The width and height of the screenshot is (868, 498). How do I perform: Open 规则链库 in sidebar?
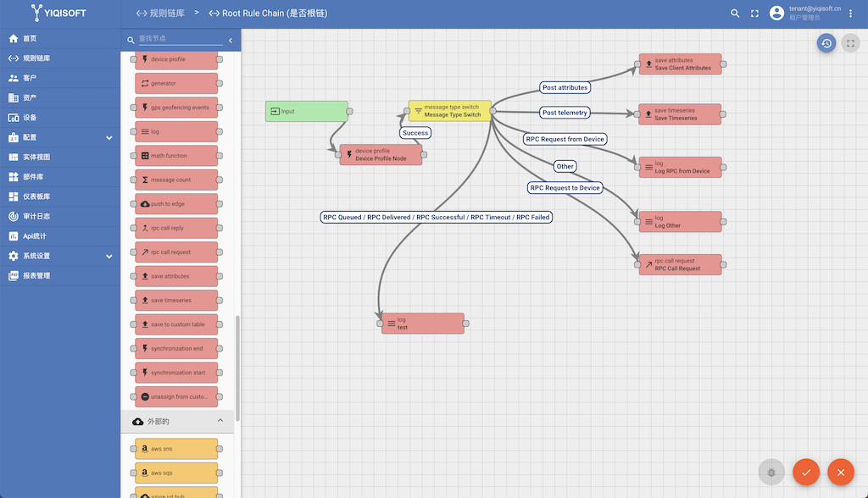60,58
